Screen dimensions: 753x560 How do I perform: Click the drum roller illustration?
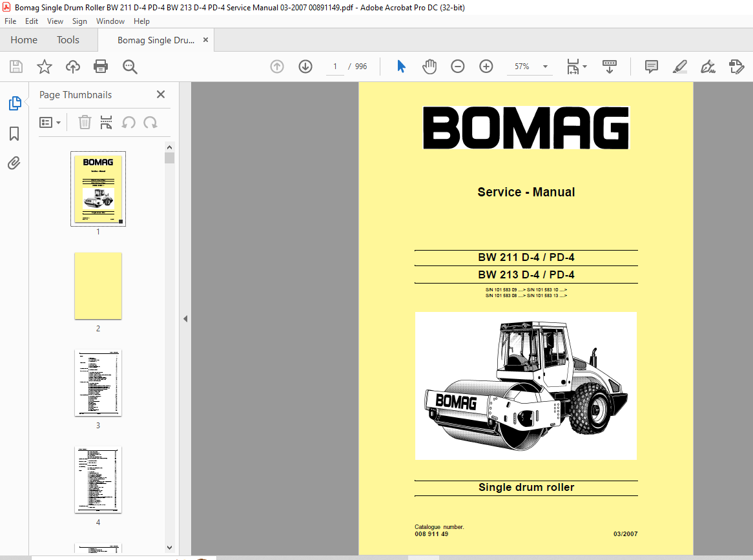[526, 386]
